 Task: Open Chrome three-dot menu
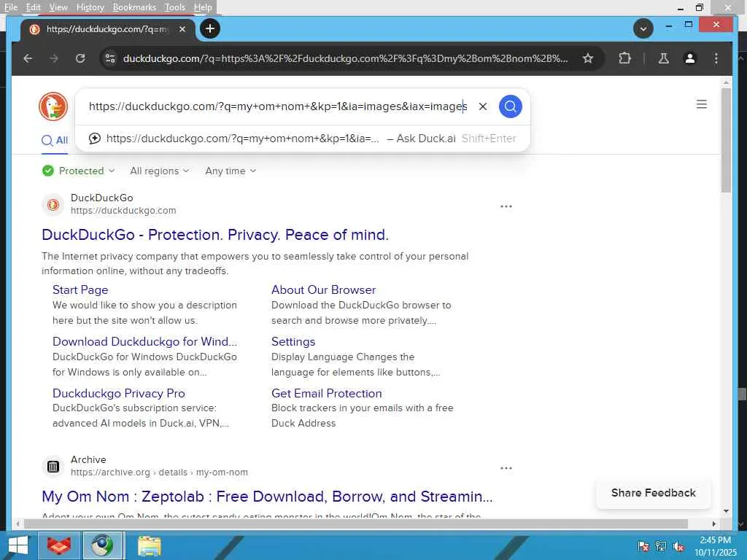716,58
